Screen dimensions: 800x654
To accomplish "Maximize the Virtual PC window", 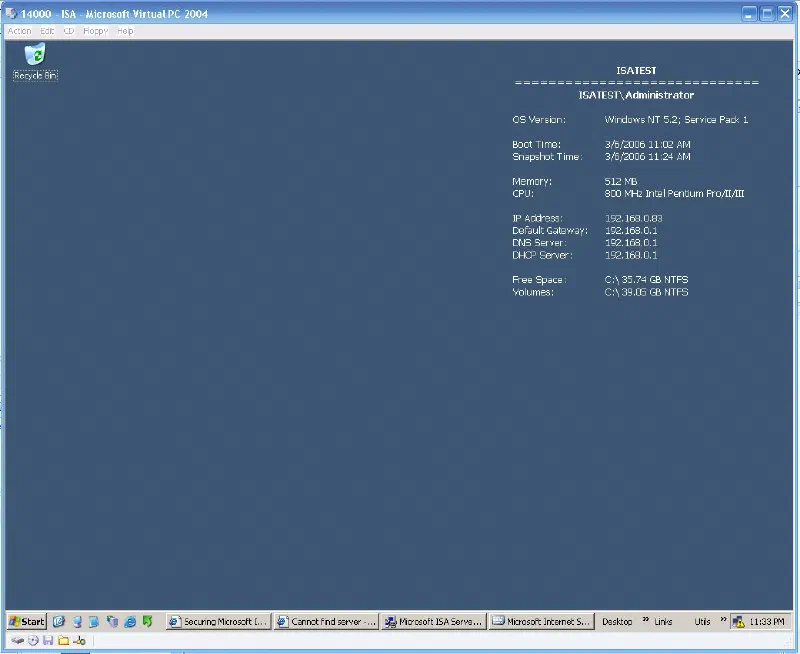I will [x=767, y=14].
